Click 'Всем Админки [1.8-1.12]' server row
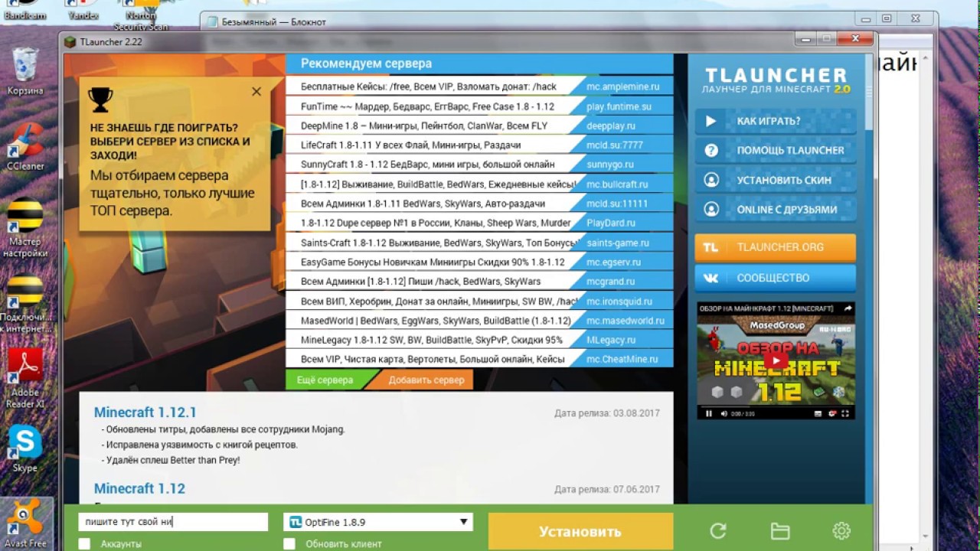 coord(479,282)
